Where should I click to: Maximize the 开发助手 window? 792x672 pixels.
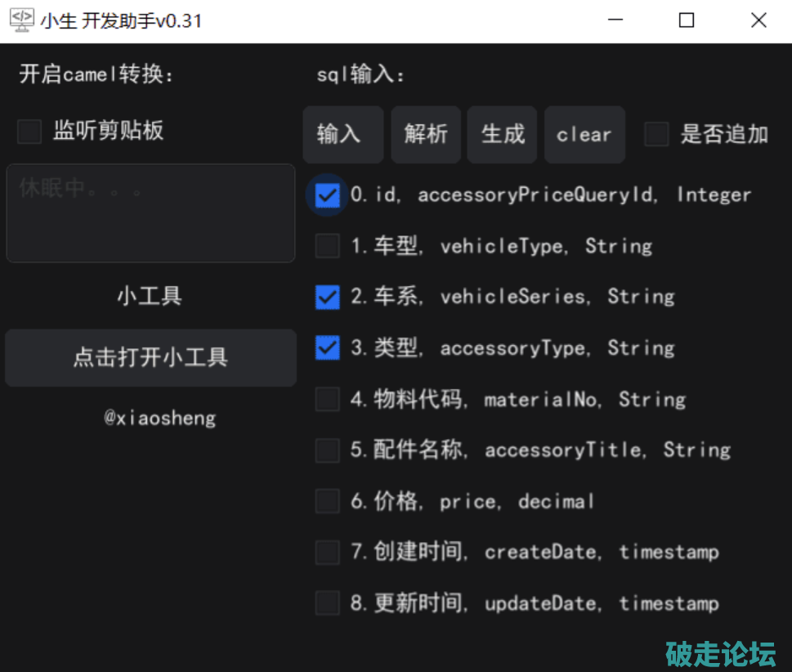point(687,20)
